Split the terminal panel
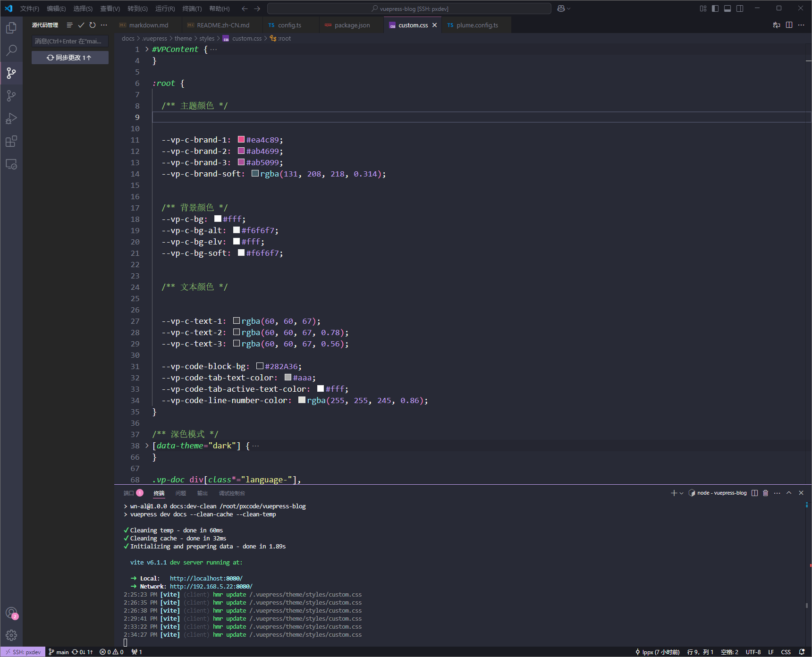This screenshot has width=812, height=657. point(754,493)
